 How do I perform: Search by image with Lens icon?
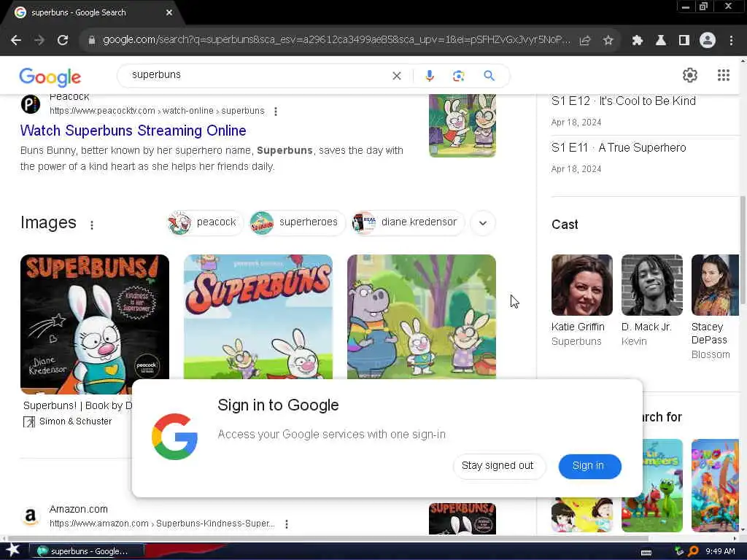(458, 76)
